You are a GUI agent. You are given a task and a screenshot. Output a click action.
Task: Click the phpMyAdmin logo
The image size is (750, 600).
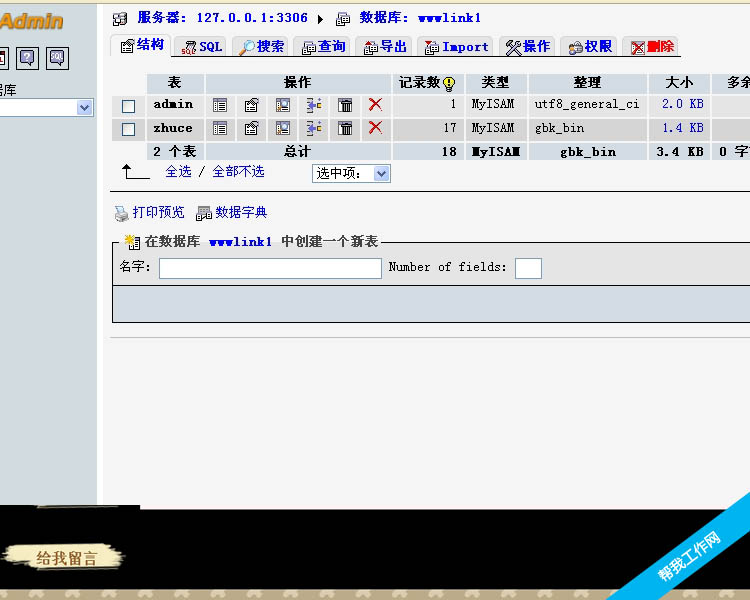(32, 21)
